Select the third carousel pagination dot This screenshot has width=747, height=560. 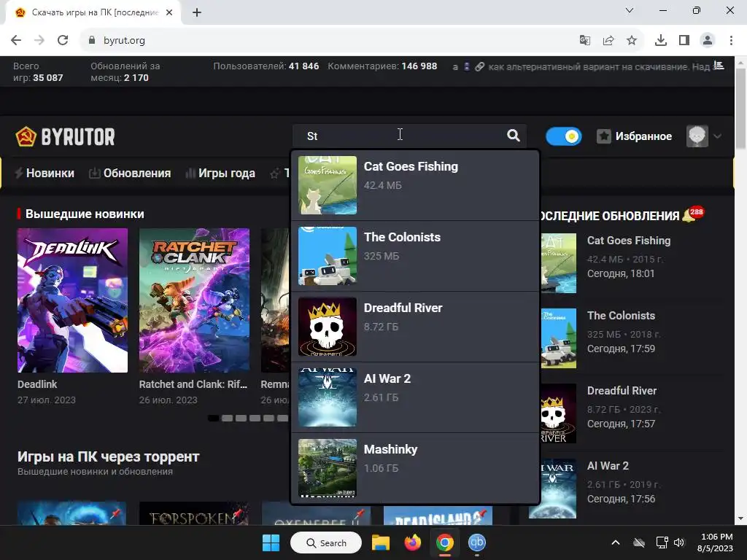[x=241, y=418]
